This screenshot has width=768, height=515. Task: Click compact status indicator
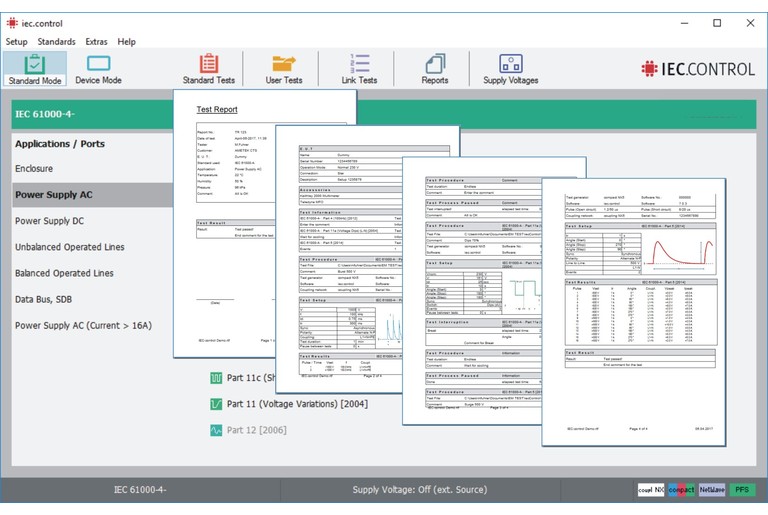tap(681, 489)
